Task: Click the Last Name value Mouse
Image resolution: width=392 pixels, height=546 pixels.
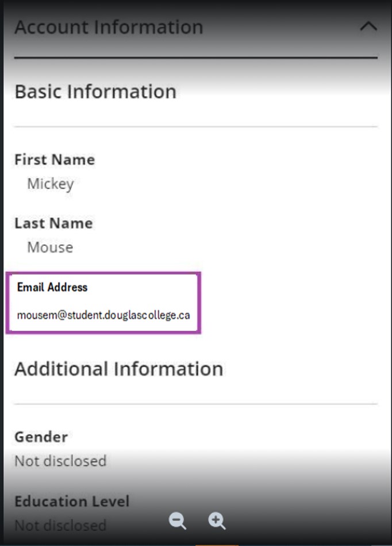Action: [49, 247]
